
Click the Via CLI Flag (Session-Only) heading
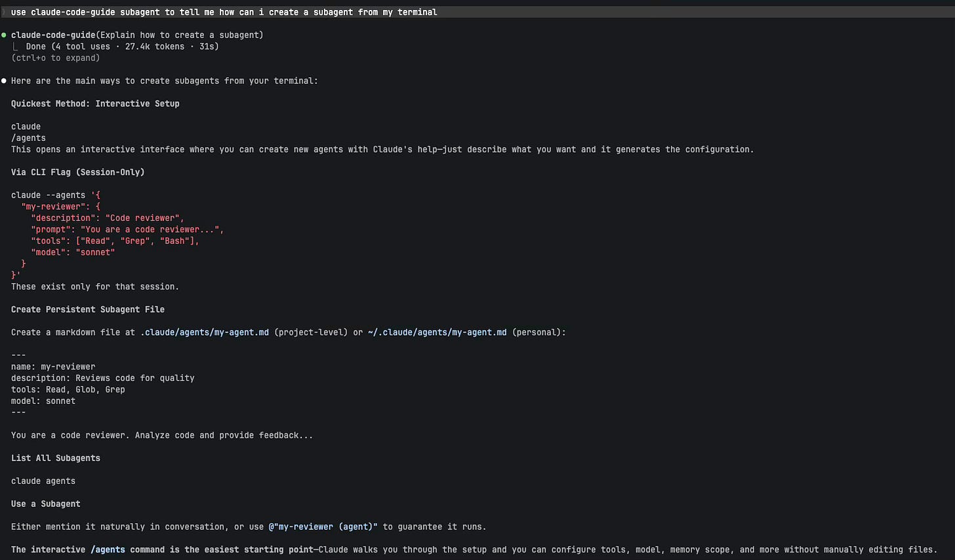(x=77, y=172)
